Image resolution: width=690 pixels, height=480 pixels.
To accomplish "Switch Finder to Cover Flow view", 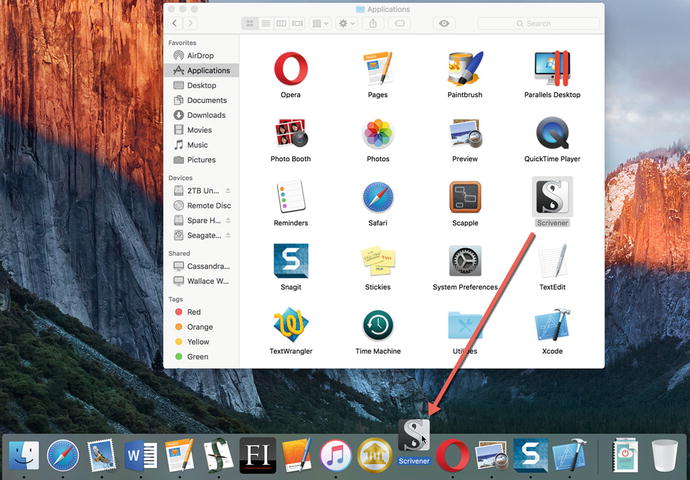I will [x=297, y=23].
